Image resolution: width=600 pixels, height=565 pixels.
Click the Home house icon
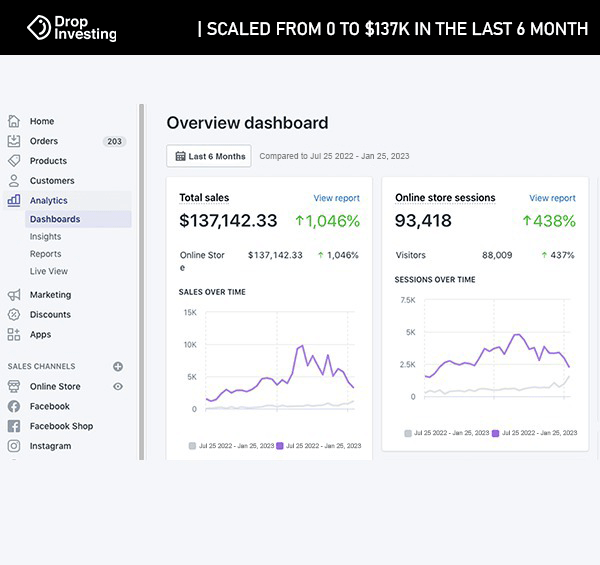14,121
